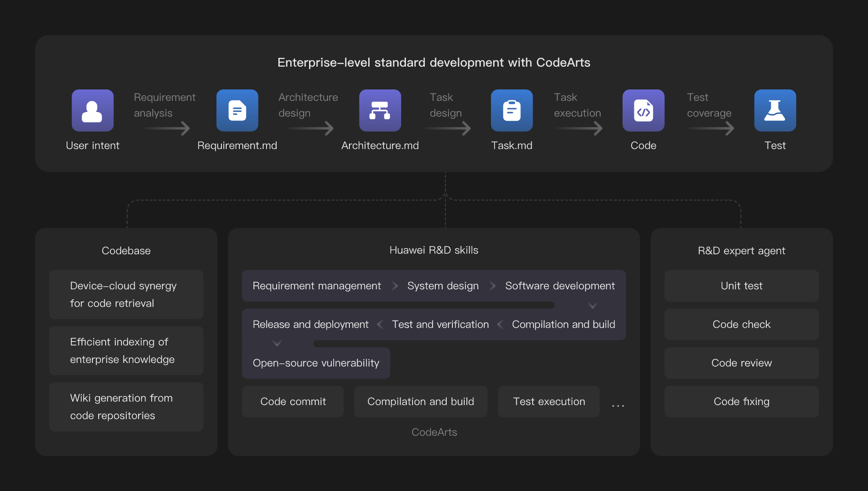Screen dimensions: 868x491
Task: Click the Requirement.md label
Action: tap(237, 146)
